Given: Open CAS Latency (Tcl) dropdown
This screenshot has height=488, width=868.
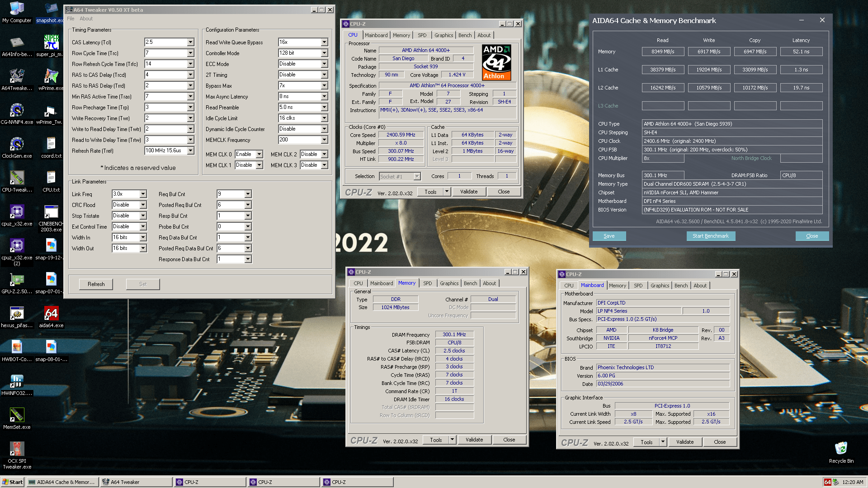Looking at the screenshot, I should (190, 42).
